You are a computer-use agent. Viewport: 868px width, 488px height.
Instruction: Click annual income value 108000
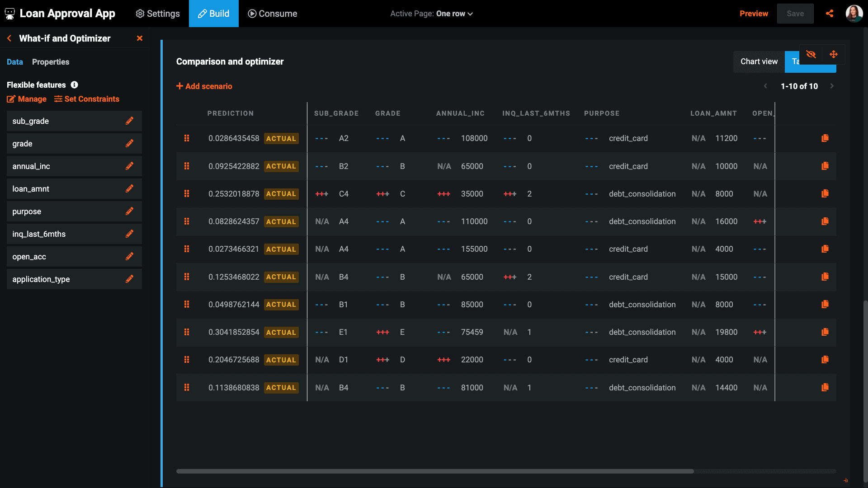point(474,138)
